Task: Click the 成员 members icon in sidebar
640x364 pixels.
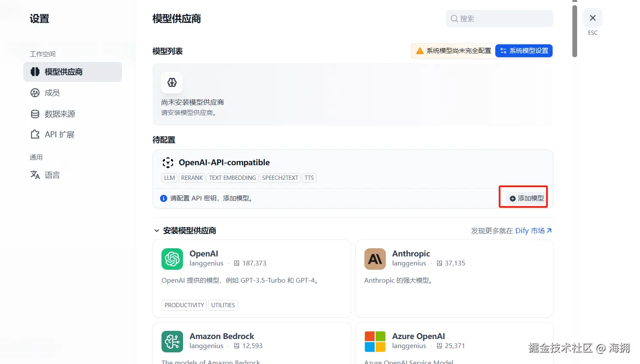Action: [x=35, y=93]
